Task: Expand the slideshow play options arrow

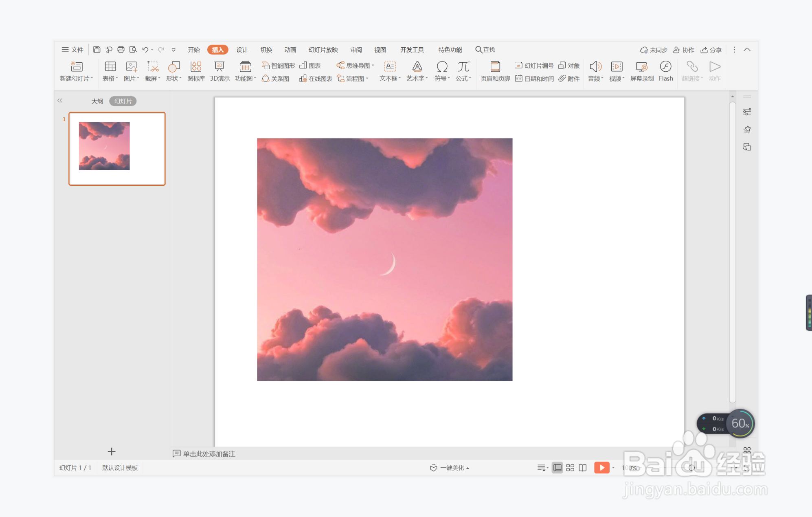Action: click(613, 468)
